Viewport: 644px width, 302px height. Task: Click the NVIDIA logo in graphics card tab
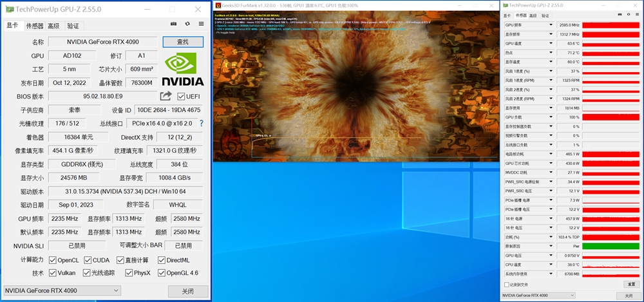(183, 69)
